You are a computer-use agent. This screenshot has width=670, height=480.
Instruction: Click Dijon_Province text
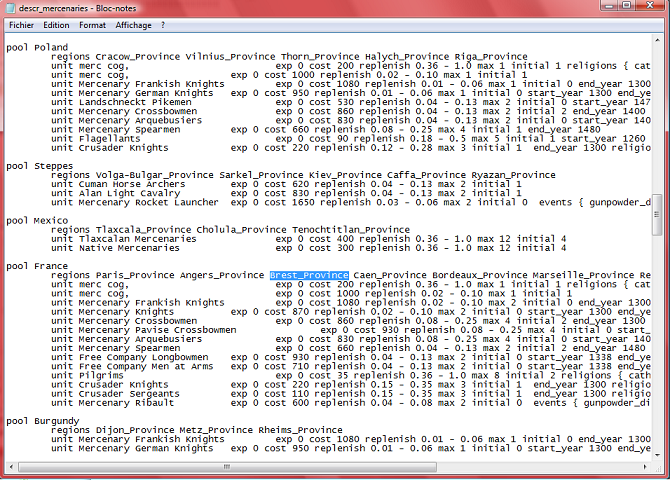(x=135, y=430)
